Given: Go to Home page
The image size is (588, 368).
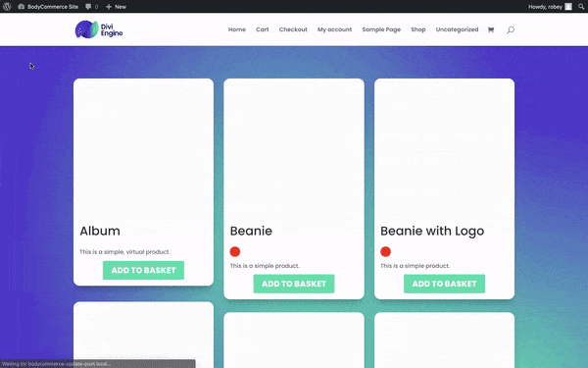Looking at the screenshot, I should click(x=237, y=29).
